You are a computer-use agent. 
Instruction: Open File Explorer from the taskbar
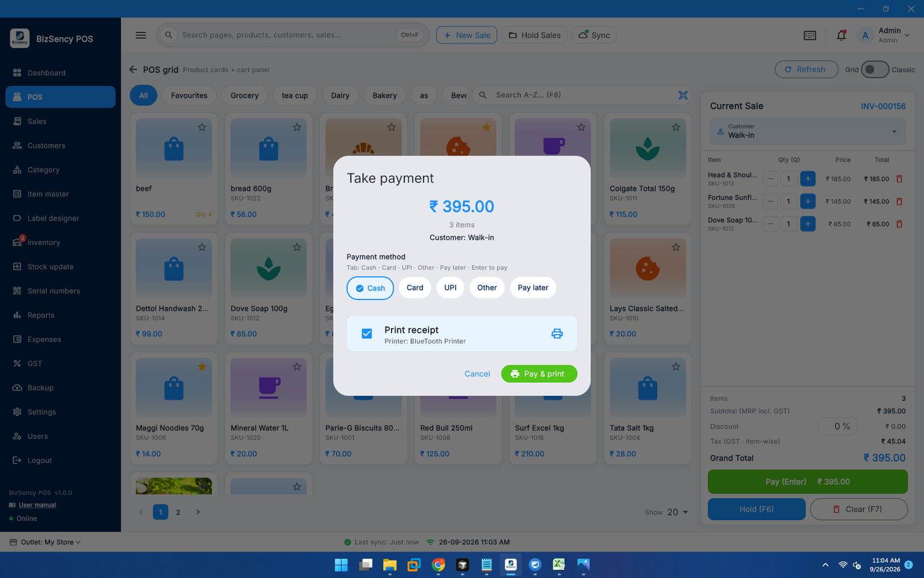tap(390, 565)
